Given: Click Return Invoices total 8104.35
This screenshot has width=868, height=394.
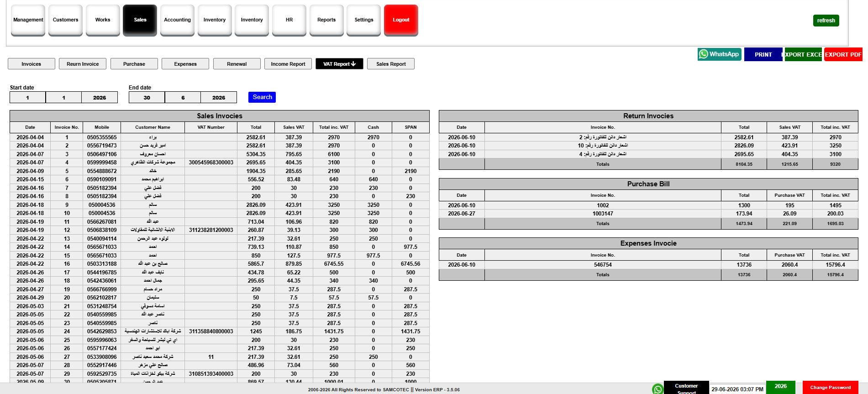Looking at the screenshot, I should pos(744,164).
